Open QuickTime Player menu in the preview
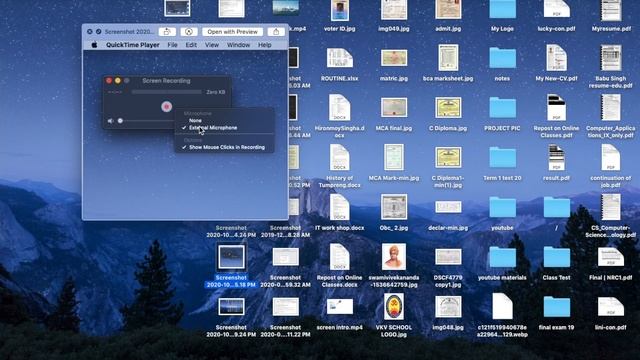This screenshot has height=360, width=640. [x=133, y=45]
